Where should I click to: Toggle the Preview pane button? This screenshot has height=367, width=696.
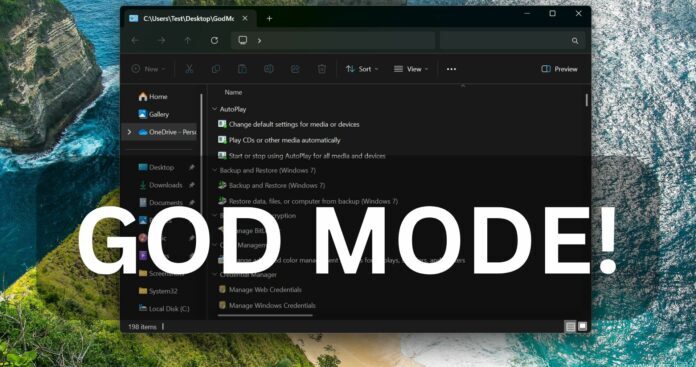pos(559,69)
